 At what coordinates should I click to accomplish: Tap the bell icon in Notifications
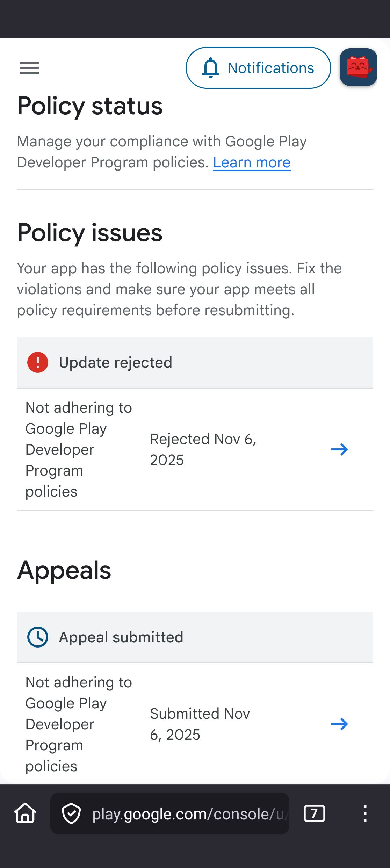211,68
